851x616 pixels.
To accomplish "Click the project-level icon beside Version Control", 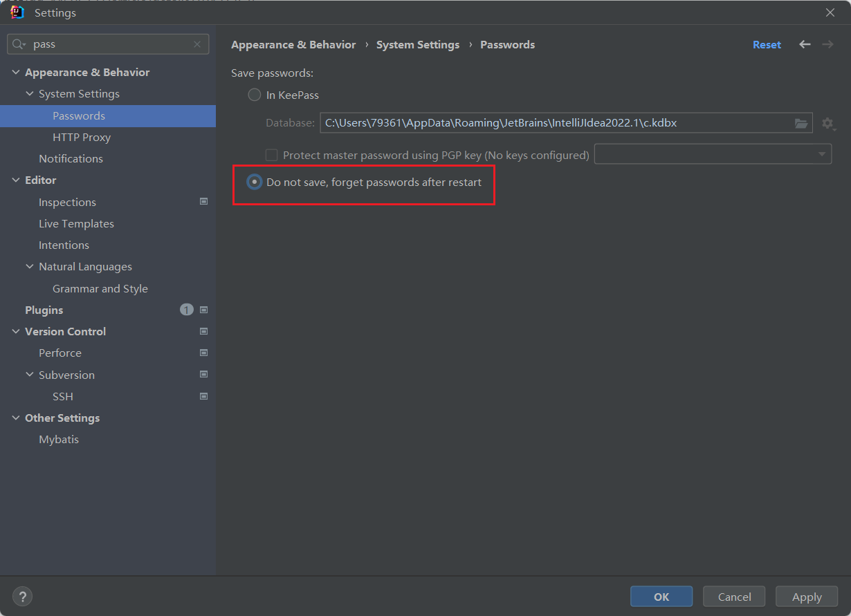I will (x=203, y=331).
